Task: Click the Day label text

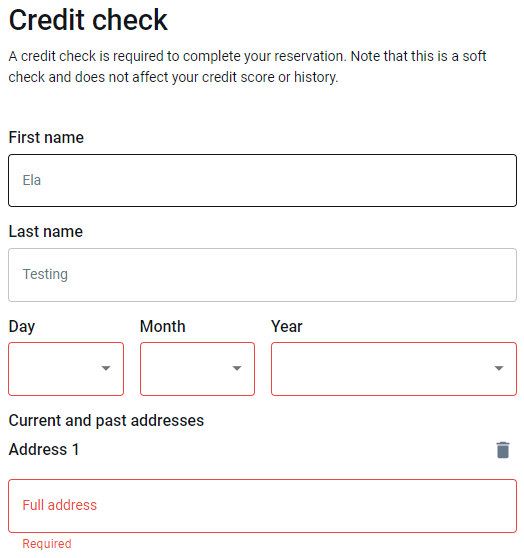Action: point(22,327)
